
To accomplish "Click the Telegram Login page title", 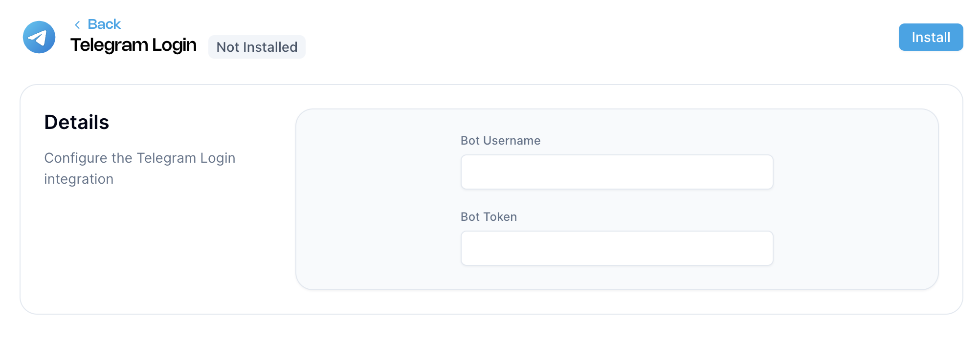I will click(134, 45).
